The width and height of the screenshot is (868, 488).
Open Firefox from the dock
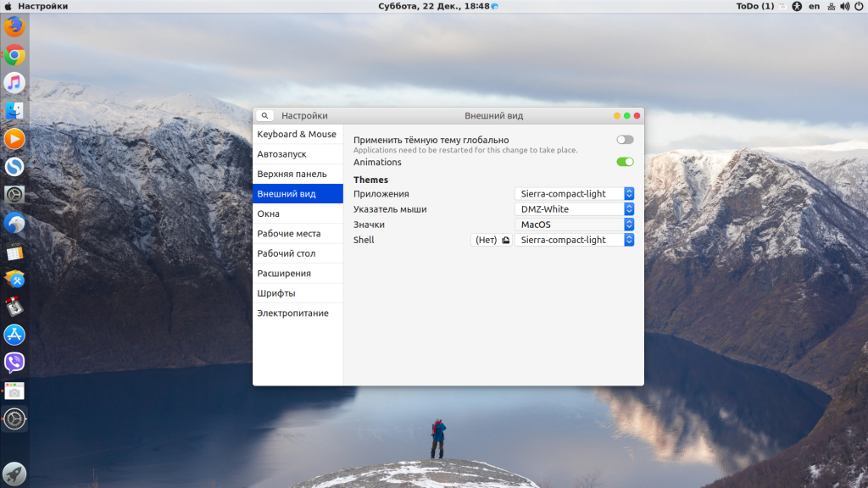(14, 27)
